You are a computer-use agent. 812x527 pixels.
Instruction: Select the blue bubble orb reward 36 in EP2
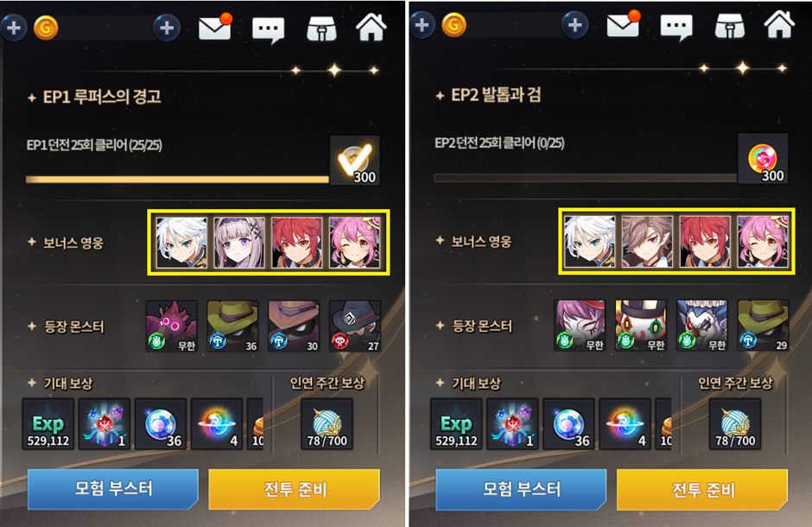pos(568,424)
